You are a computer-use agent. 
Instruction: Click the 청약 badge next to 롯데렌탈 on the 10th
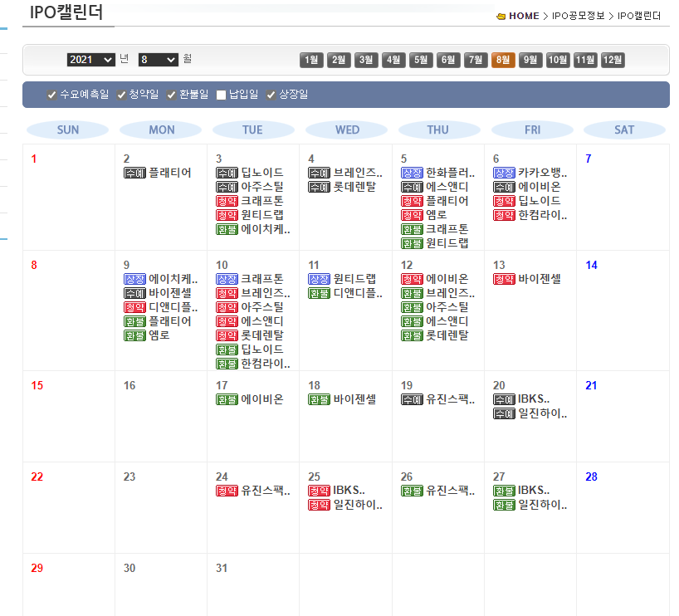pyautogui.click(x=227, y=335)
